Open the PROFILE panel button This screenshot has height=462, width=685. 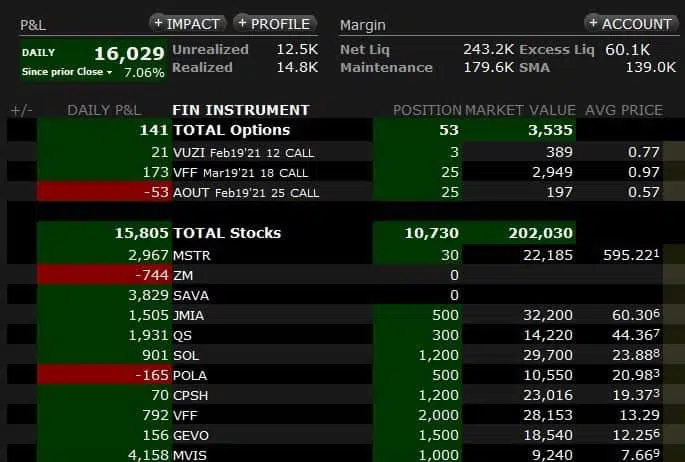[274, 24]
